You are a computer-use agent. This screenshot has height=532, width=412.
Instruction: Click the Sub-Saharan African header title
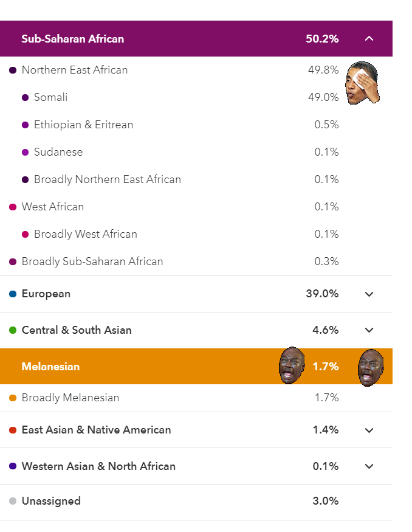pyautogui.click(x=72, y=39)
